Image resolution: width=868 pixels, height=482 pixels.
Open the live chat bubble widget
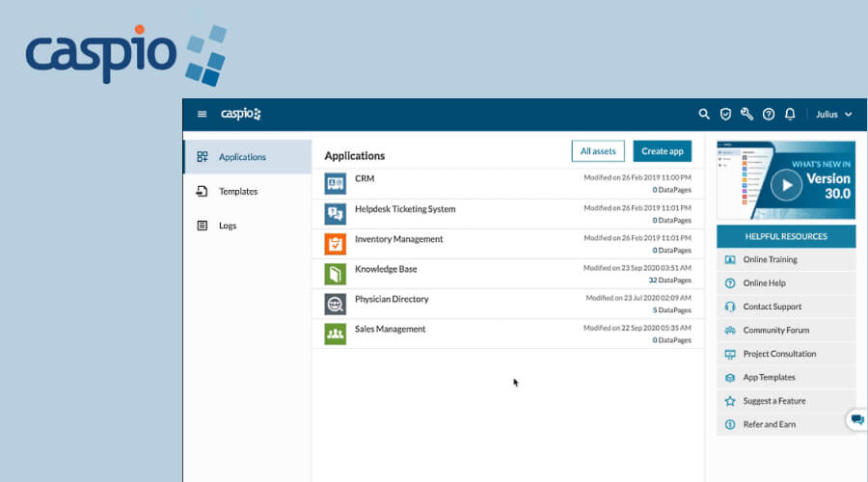tap(857, 420)
